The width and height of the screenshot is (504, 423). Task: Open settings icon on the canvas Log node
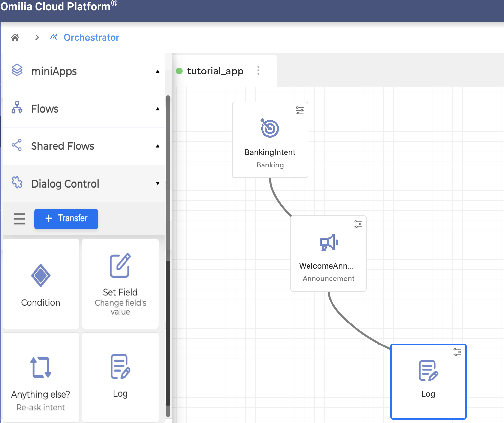[457, 352]
